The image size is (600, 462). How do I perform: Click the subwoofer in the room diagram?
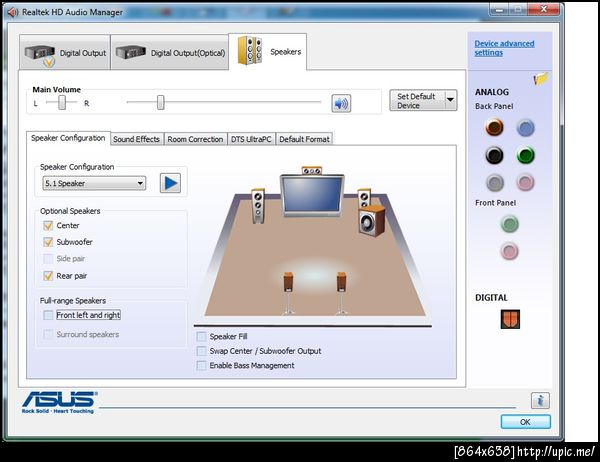click(372, 220)
